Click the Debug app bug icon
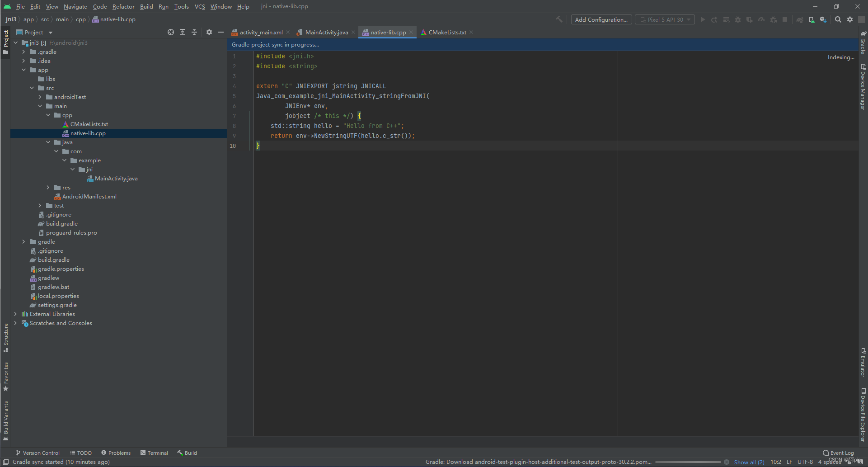 pyautogui.click(x=738, y=19)
